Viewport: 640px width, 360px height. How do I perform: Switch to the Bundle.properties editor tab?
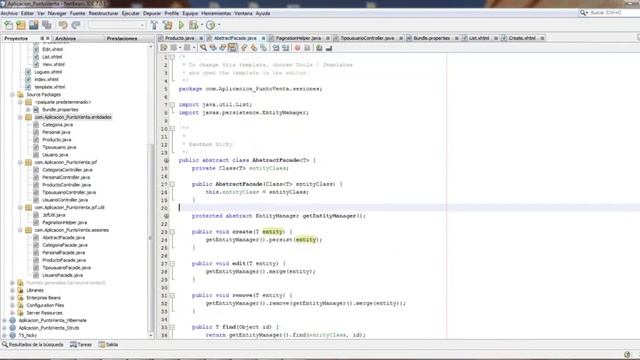pyautogui.click(x=431, y=38)
